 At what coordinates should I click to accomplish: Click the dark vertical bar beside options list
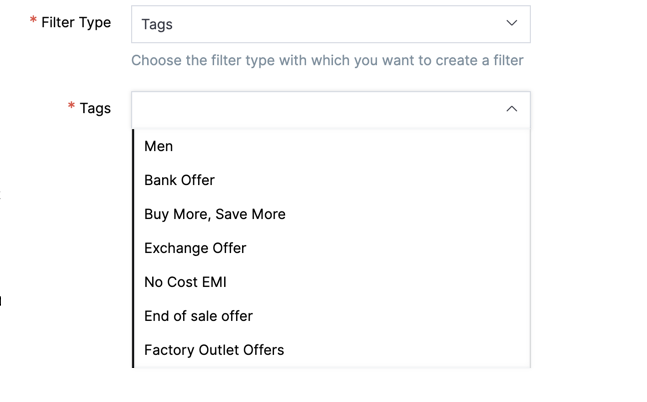point(134,248)
